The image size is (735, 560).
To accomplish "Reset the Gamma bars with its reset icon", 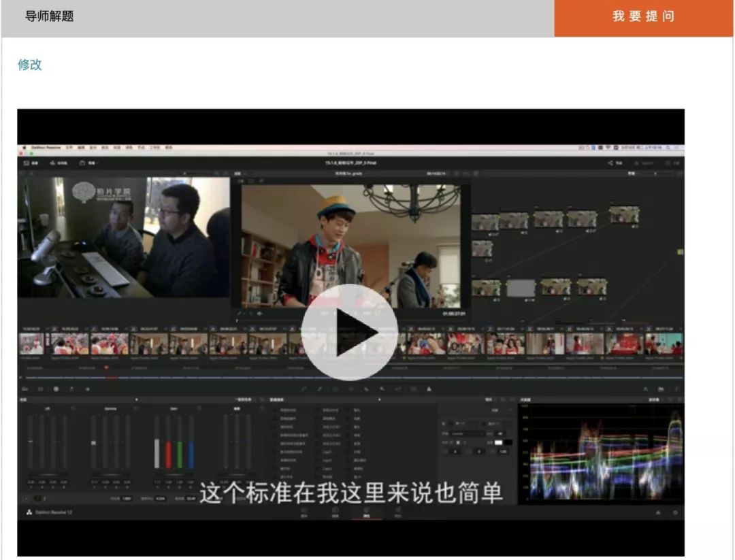I will coord(136,409).
